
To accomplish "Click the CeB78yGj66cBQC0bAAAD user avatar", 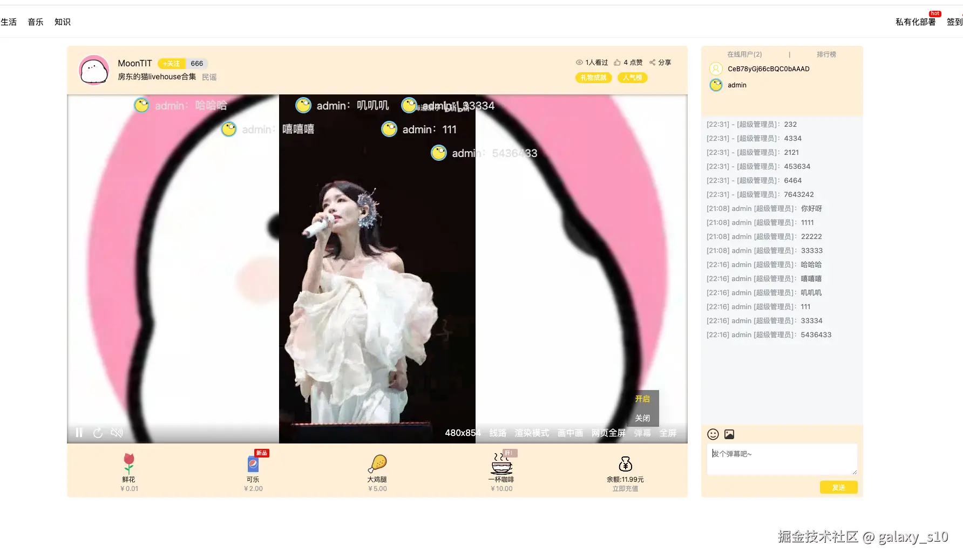I will tap(716, 69).
